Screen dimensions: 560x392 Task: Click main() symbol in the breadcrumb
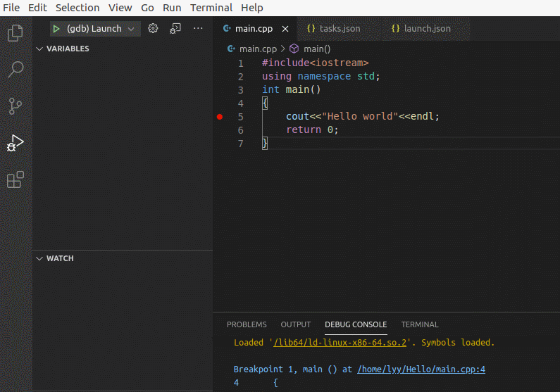(x=310, y=49)
